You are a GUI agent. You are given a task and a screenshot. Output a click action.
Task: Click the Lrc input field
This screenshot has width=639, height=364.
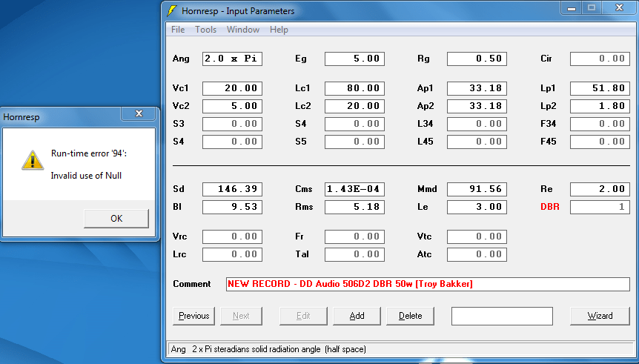click(232, 254)
